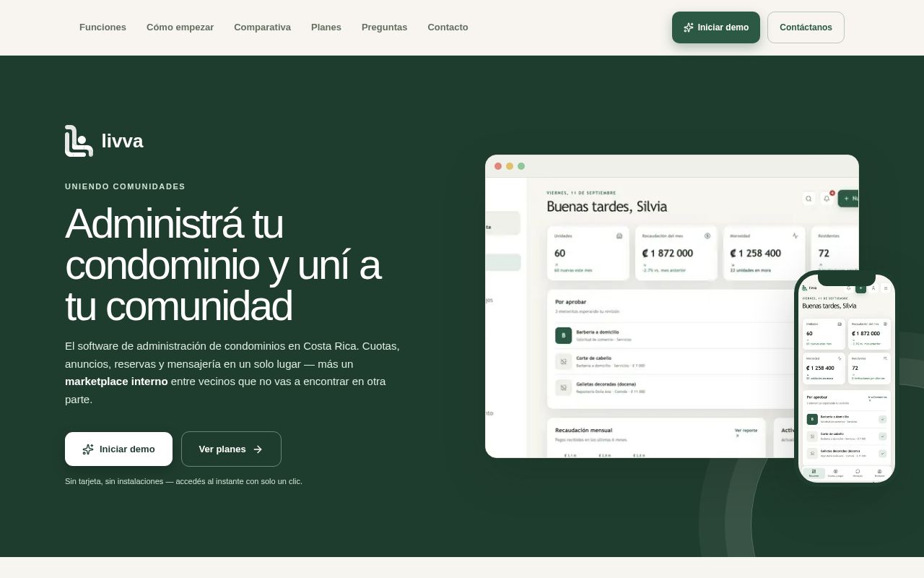This screenshot has width=924, height=578.
Task: Click the bell icon in phone mockup
Action: 848,288
